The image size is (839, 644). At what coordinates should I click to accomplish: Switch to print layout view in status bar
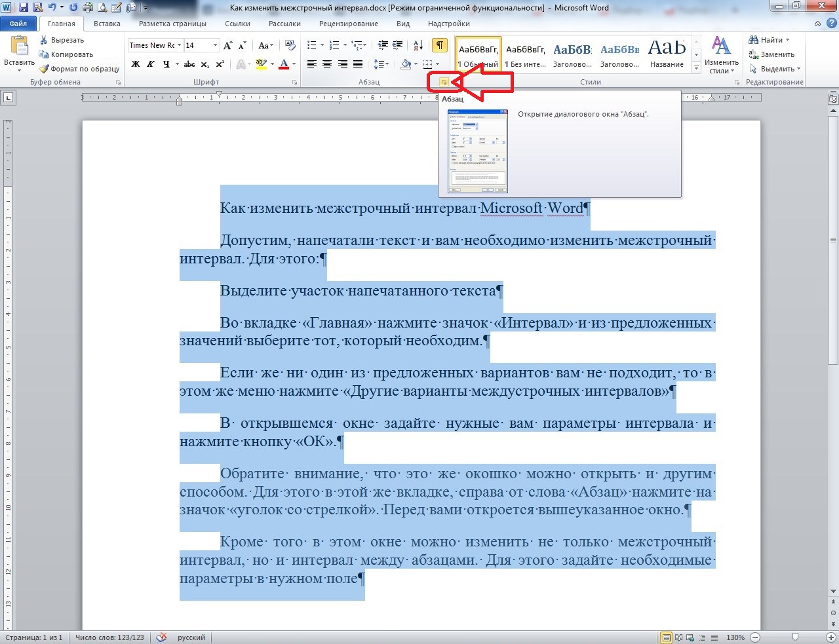667,637
